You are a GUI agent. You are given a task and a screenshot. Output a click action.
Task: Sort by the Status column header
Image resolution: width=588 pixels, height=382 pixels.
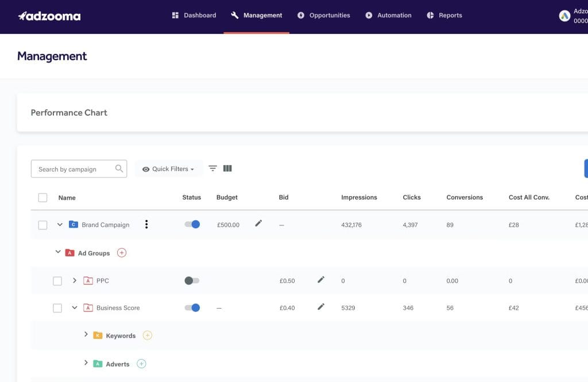point(192,197)
